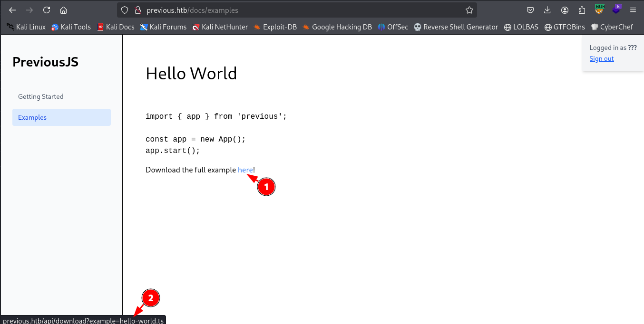Click the 'here' download link
This screenshot has height=324, width=644.
click(x=245, y=170)
